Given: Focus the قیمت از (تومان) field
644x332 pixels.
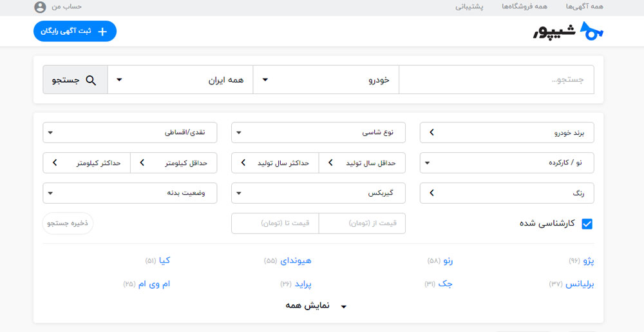Looking at the screenshot, I should click(x=362, y=223).
